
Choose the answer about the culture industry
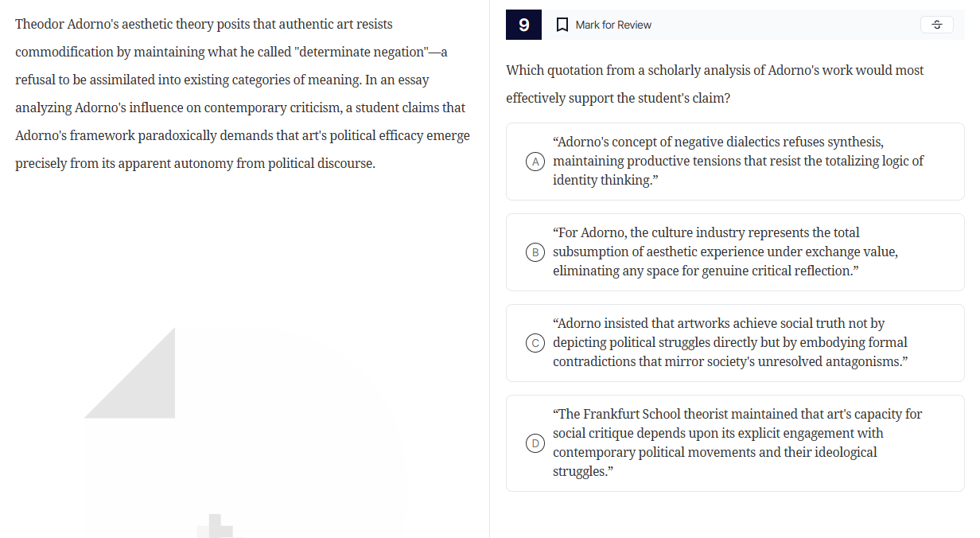(725, 252)
